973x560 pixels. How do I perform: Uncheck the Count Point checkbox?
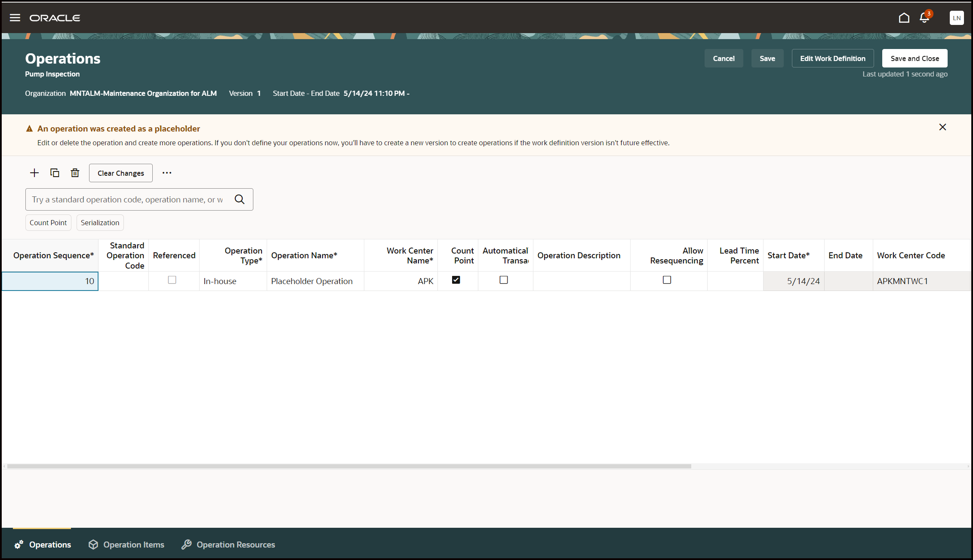456,280
